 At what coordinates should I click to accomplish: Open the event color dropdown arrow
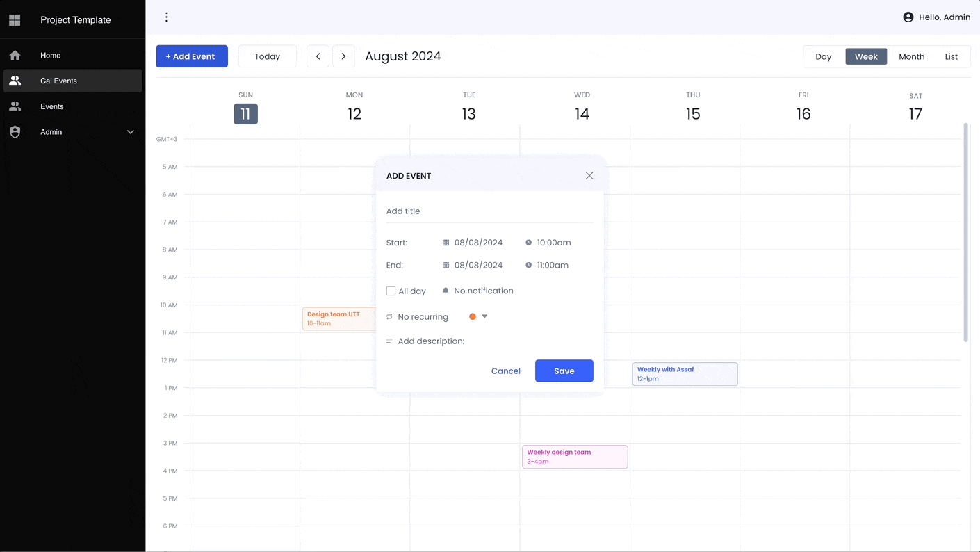pyautogui.click(x=484, y=316)
